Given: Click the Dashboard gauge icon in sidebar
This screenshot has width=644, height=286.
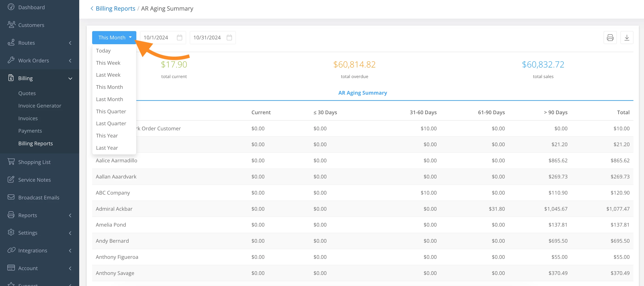Looking at the screenshot, I should 11,7.
